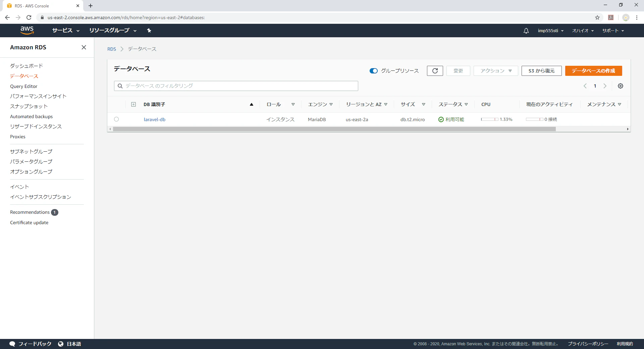Click S3 から復元 restore button
Image resolution: width=644 pixels, height=349 pixels.
(x=541, y=71)
